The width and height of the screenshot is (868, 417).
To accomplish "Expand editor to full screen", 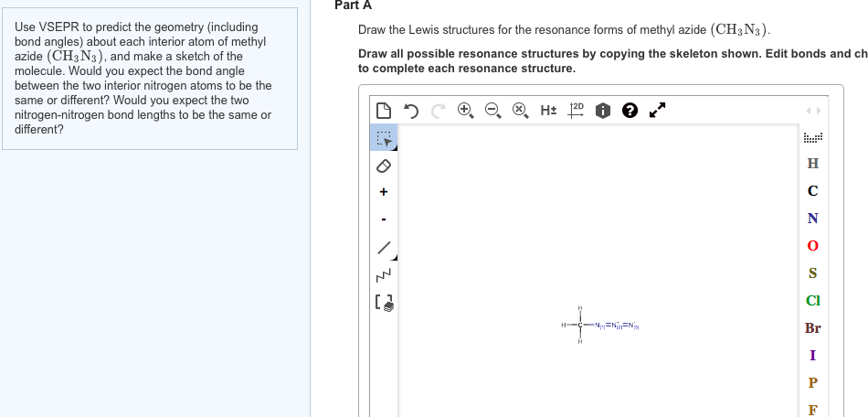I will (x=657, y=111).
